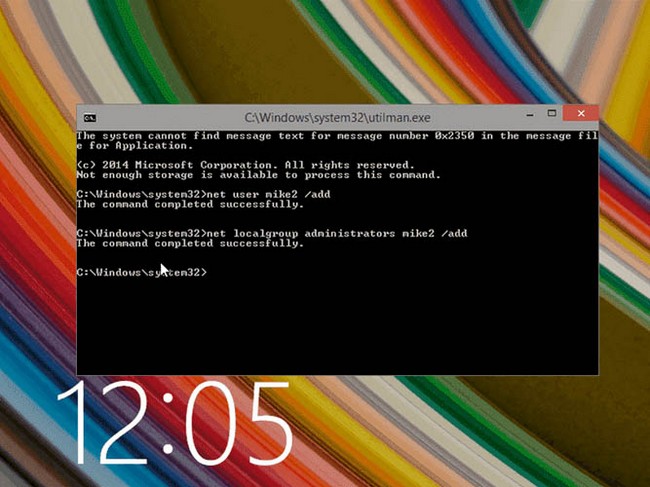
Task: Maximize the Command Prompt window
Action: click(551, 114)
